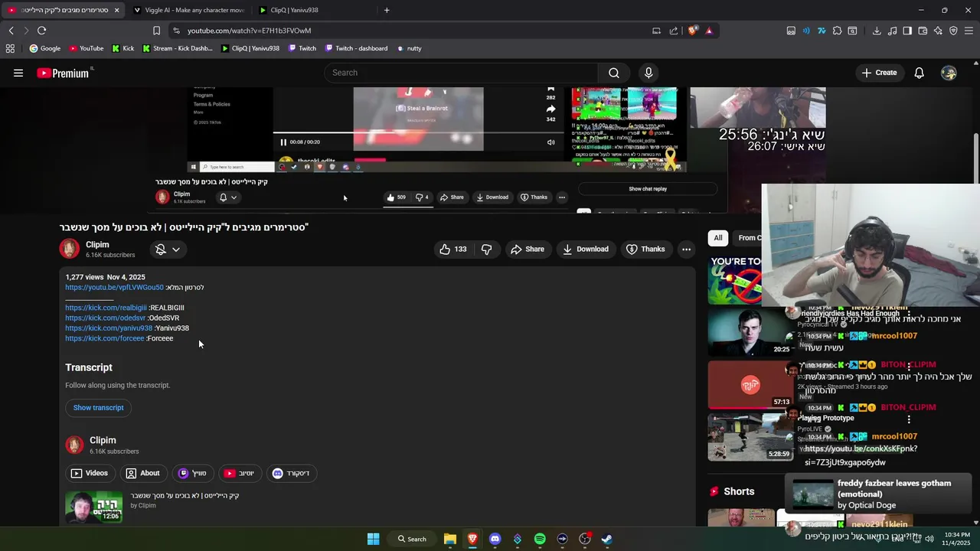Open the Kick bookmark
This screenshot has width=980, height=551.
point(122,48)
